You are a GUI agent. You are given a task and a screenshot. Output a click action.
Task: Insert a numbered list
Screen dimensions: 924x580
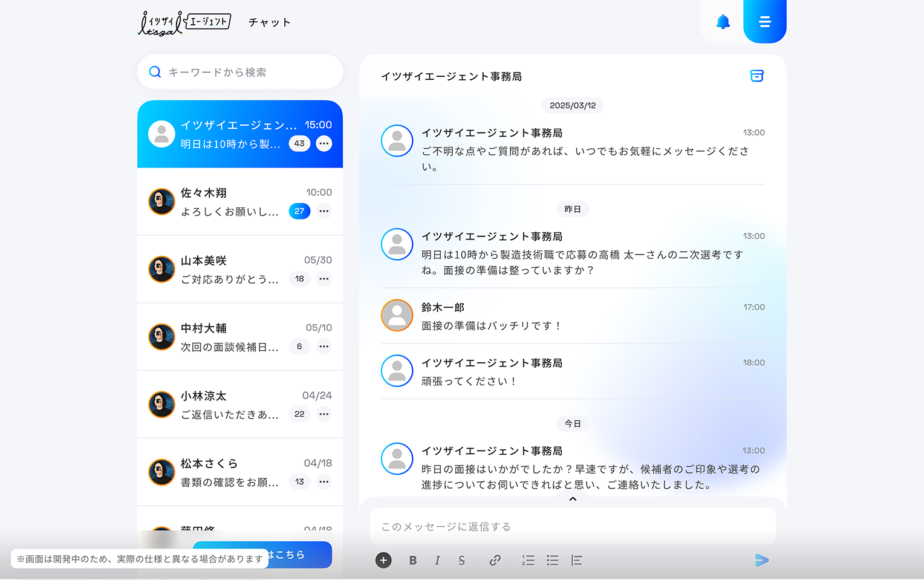[528, 561]
